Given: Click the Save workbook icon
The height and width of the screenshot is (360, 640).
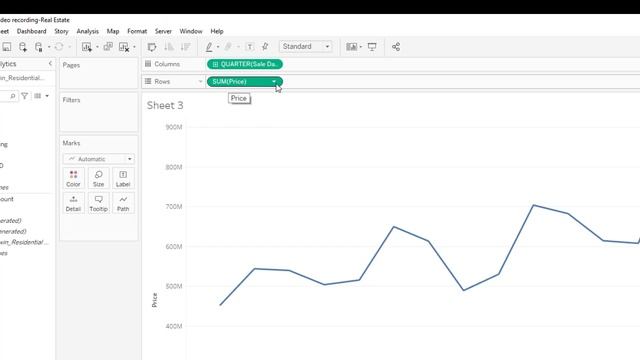Looking at the screenshot, I should pyautogui.click(x=7, y=47).
